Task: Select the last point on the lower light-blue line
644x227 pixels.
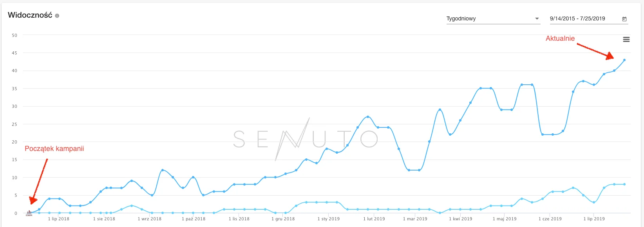Action: point(624,184)
